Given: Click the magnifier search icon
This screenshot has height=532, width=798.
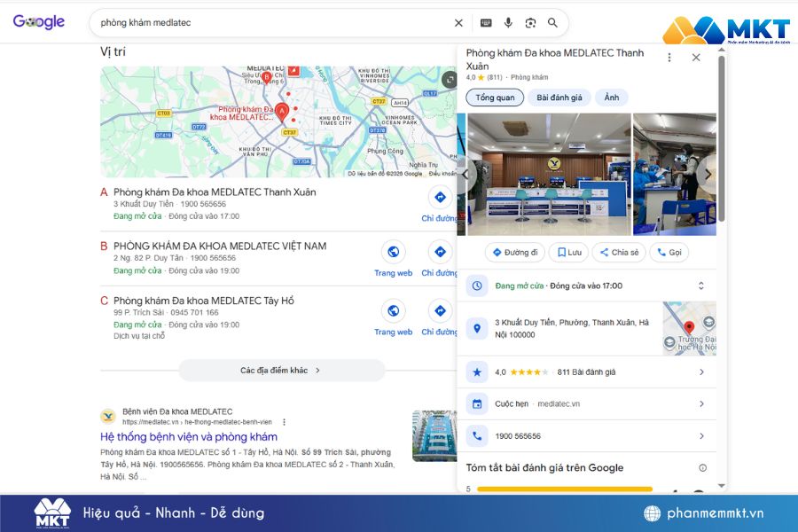Looking at the screenshot, I should [552, 23].
